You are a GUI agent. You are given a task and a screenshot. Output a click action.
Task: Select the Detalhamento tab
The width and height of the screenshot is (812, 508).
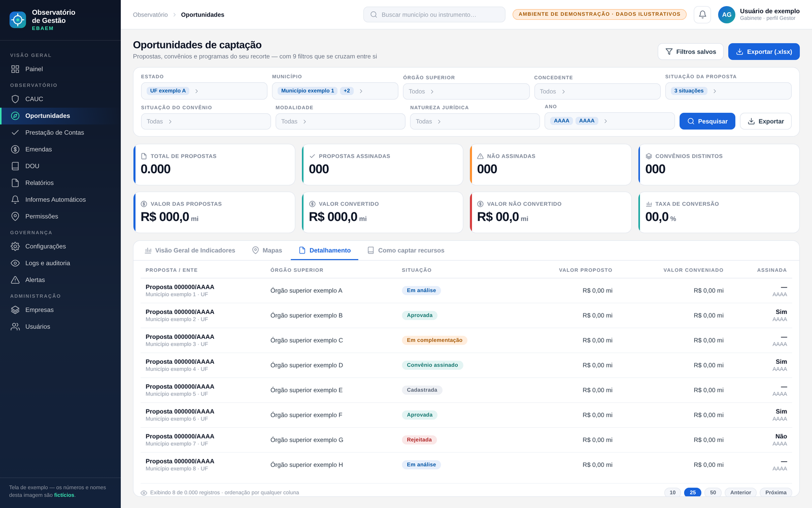pyautogui.click(x=325, y=250)
